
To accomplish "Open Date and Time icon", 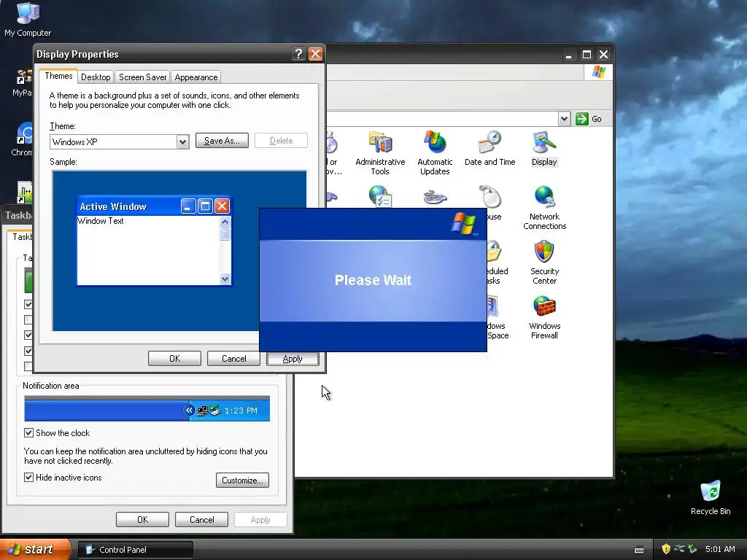I will click(489, 148).
